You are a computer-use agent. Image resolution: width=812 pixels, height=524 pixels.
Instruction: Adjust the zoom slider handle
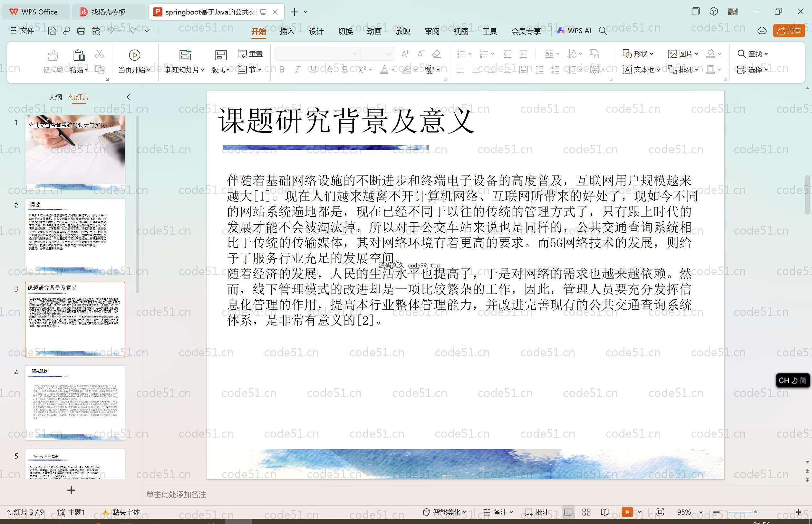[x=756, y=512]
